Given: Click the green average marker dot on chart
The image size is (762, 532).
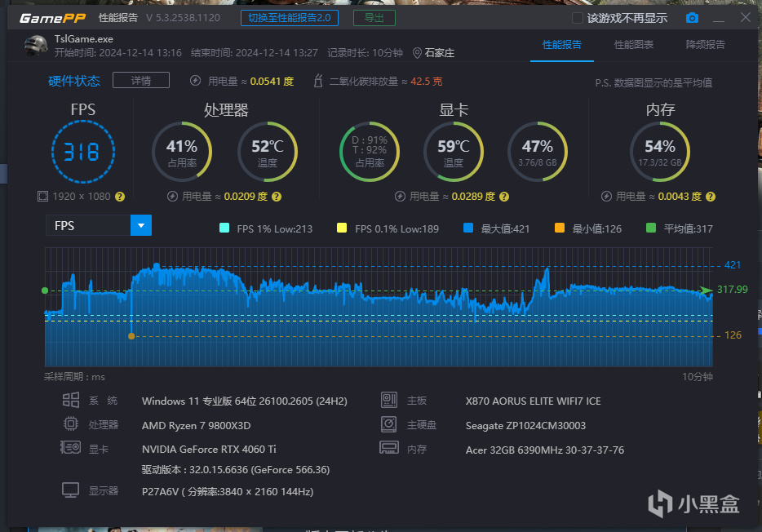Looking at the screenshot, I should [45, 290].
